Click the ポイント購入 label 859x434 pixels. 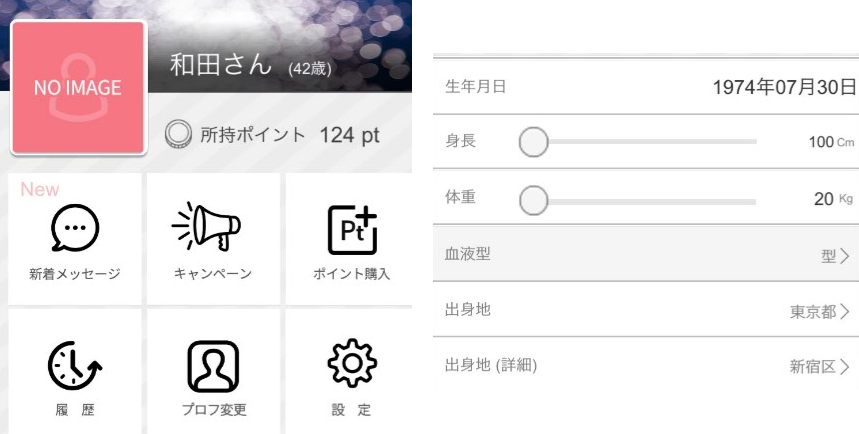click(351, 274)
